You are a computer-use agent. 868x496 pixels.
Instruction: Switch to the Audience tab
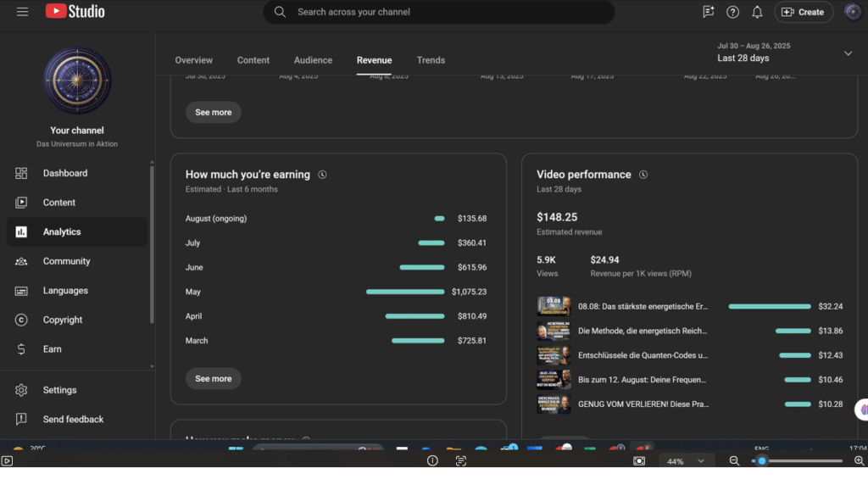click(313, 60)
